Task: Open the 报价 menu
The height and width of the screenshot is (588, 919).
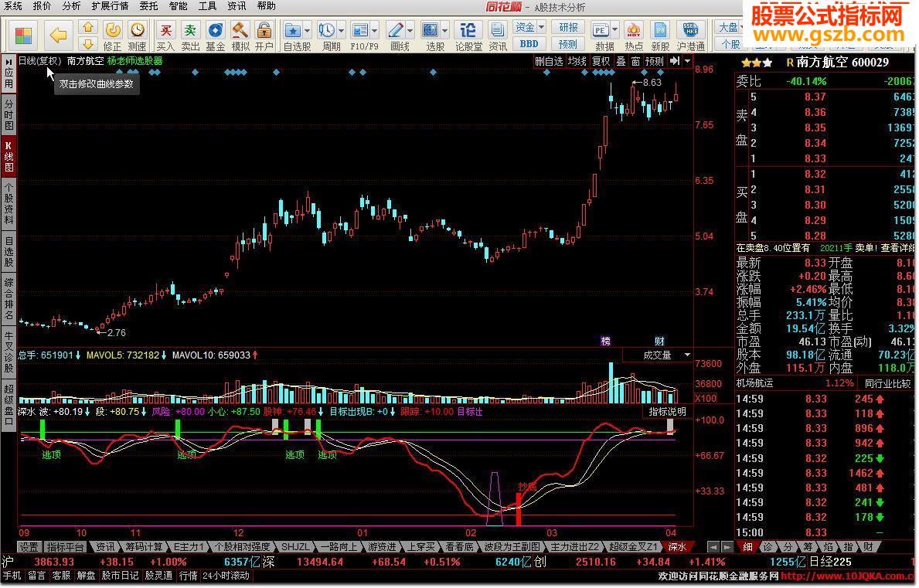Action: (x=42, y=6)
